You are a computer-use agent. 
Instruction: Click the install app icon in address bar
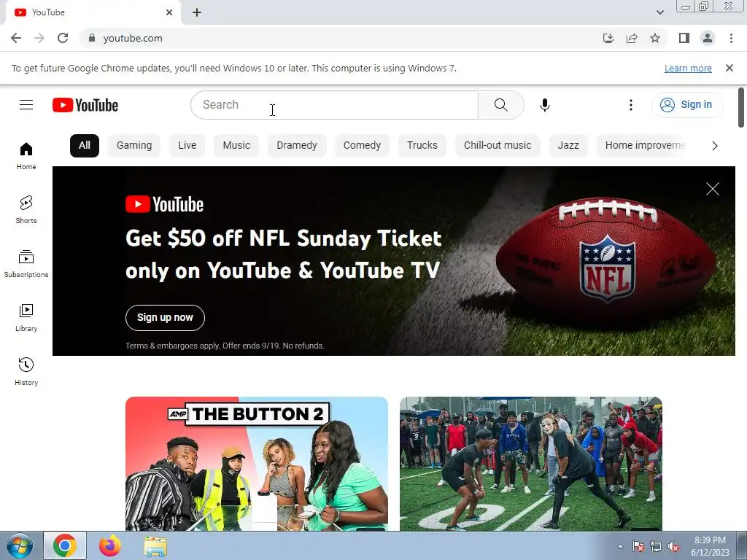[608, 38]
